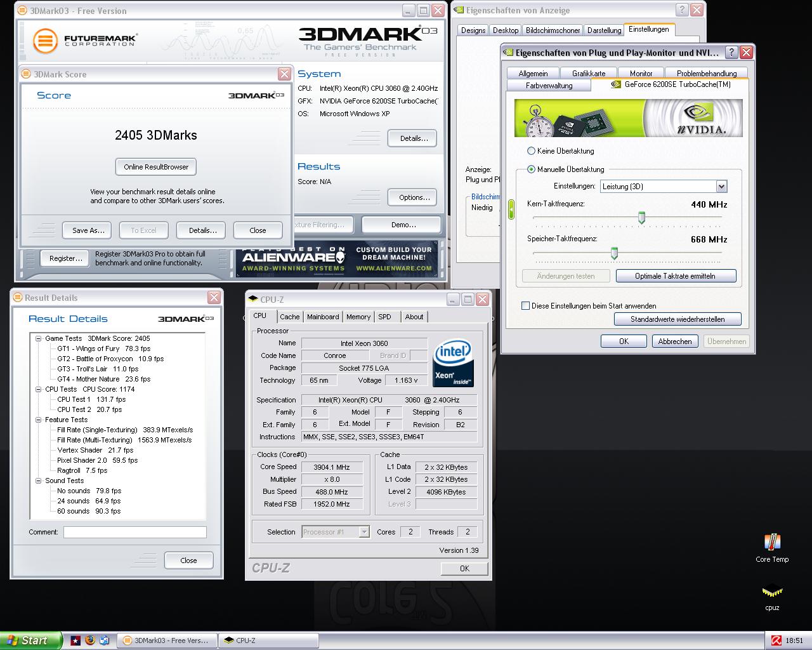This screenshot has height=650, width=812.
Task: Click the Alienware advertisement banner
Action: coord(336,259)
